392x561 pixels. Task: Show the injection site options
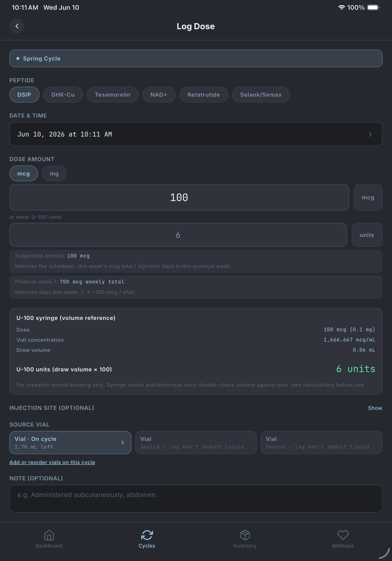375,408
